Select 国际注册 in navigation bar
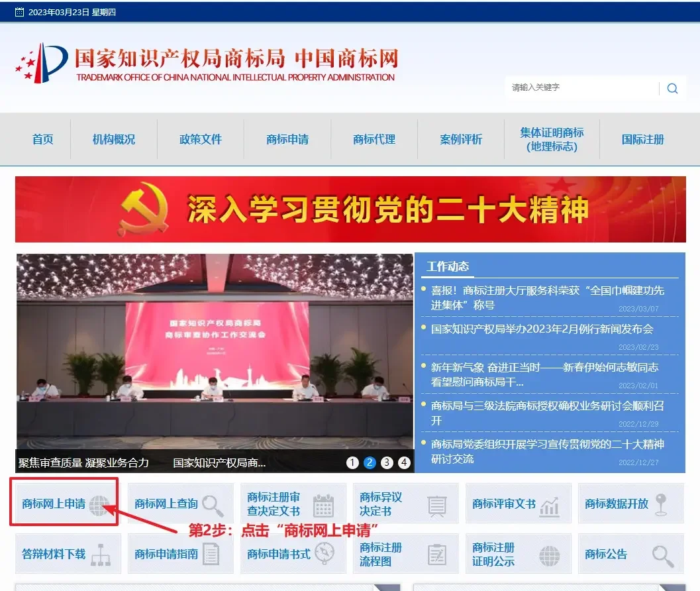This screenshot has width=700, height=591. pos(642,140)
